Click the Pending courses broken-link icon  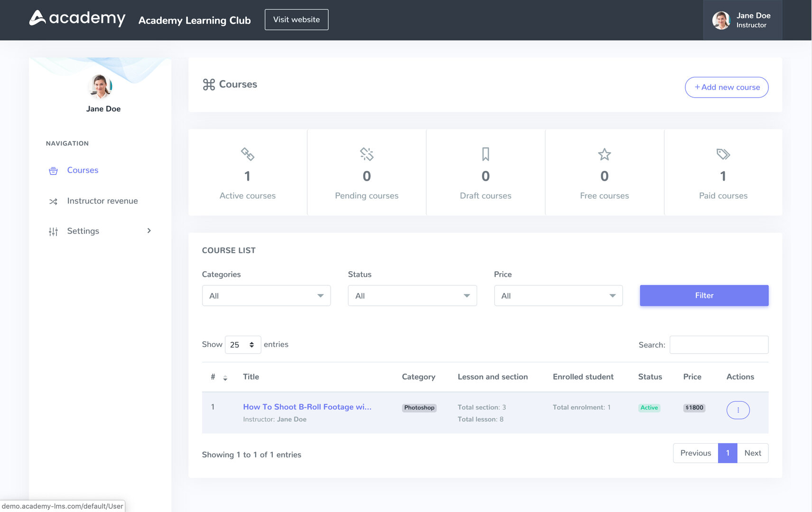[367, 154]
